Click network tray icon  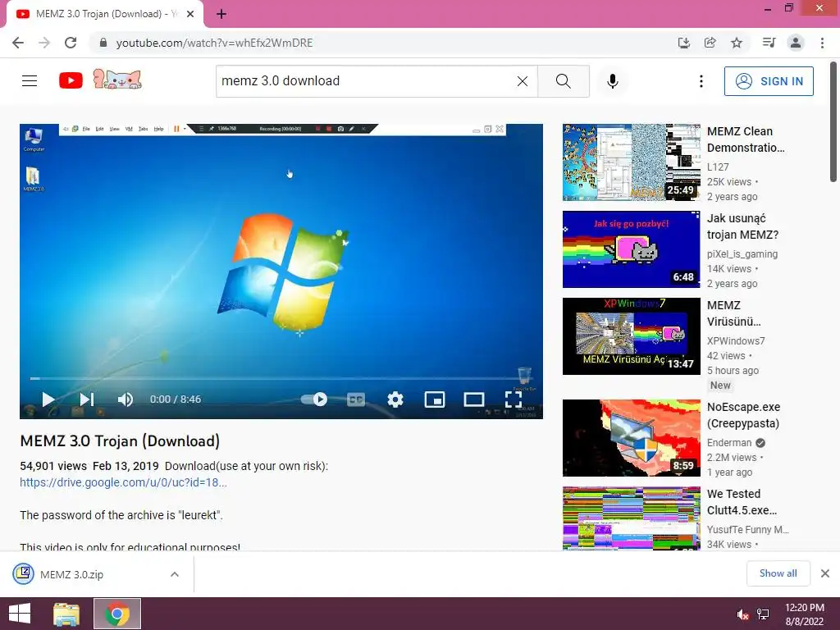[x=763, y=614]
